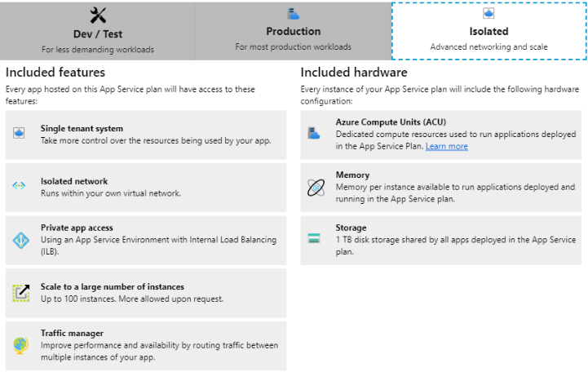The height and width of the screenshot is (372, 588).
Task: Select the Isolated pricing tier tab
Action: [489, 38]
